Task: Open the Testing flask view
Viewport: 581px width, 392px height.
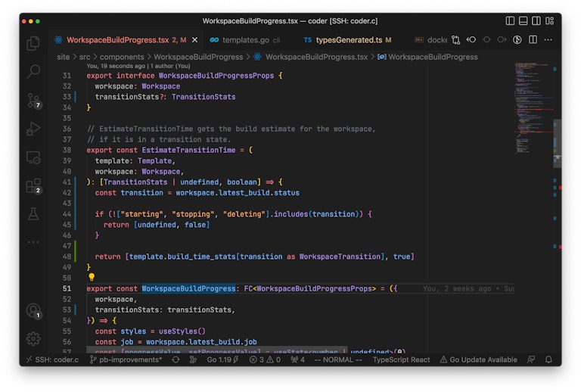Action: click(x=33, y=214)
